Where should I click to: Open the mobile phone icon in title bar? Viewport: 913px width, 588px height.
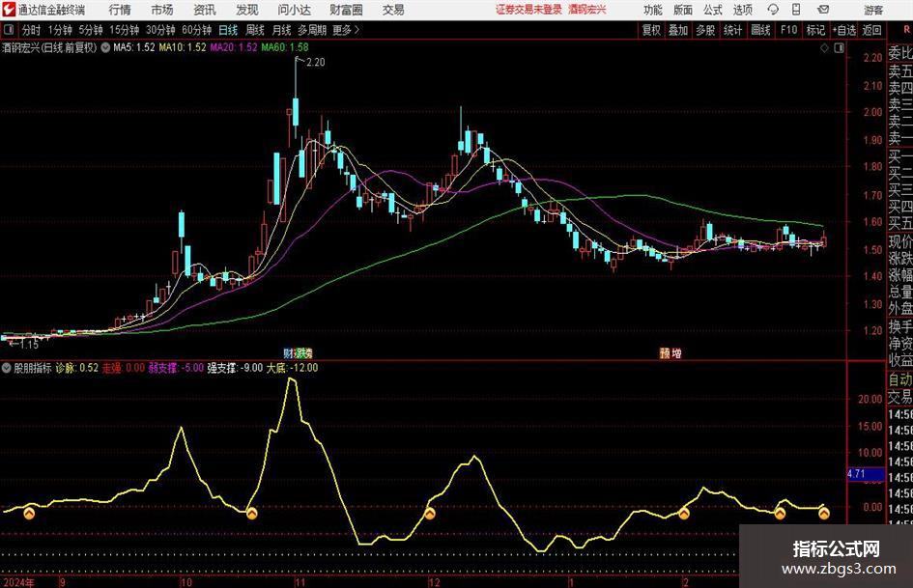pyautogui.click(x=796, y=10)
